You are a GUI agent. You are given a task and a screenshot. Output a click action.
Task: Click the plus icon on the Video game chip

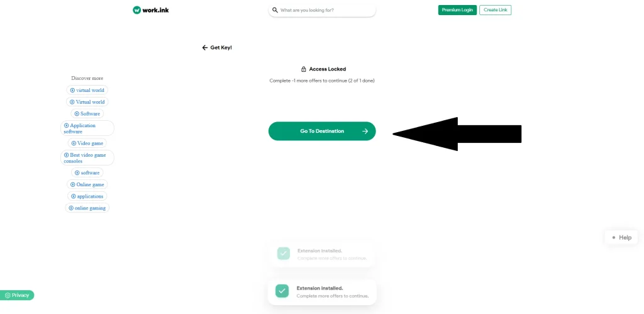[74, 143]
